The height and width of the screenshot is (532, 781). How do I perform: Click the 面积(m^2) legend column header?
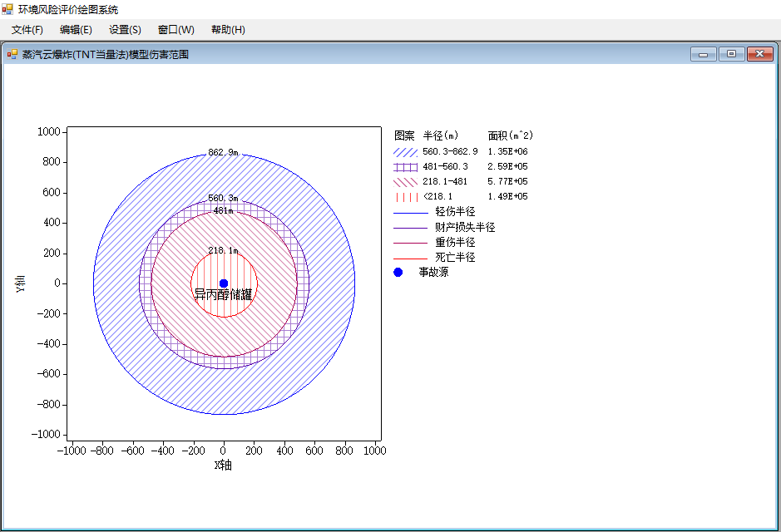511,135
